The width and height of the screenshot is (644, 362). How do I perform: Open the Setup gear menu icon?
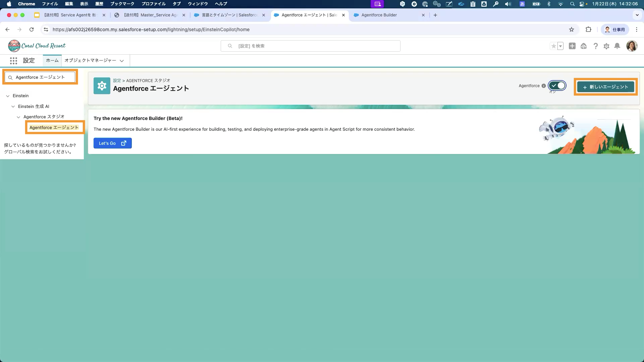pos(606,46)
